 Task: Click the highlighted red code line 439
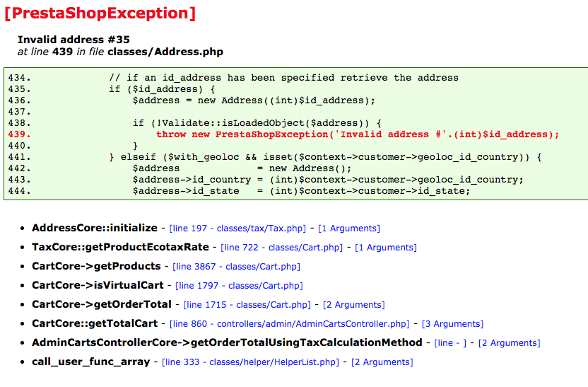[x=283, y=134]
